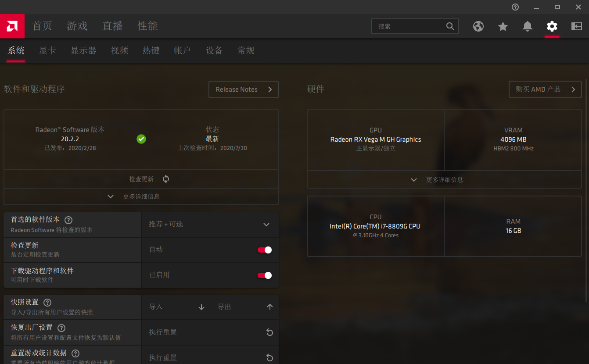Click the Intel(R) Core(TM) i7-8809G CPU text
This screenshot has height=364, width=589.
pyautogui.click(x=375, y=226)
